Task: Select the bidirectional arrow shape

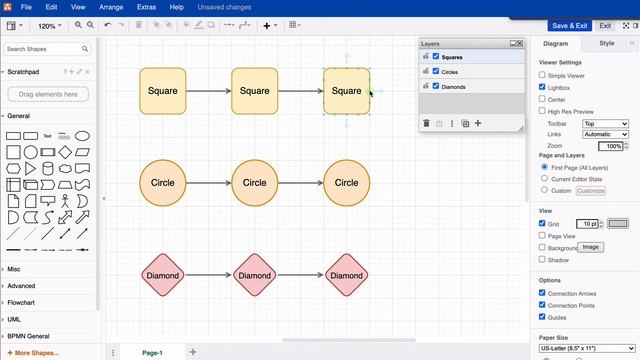Action: 65,218
